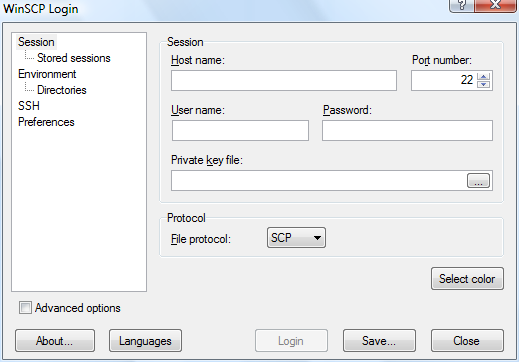
Task: Decrease port number with down arrow
Action: pos(483,84)
